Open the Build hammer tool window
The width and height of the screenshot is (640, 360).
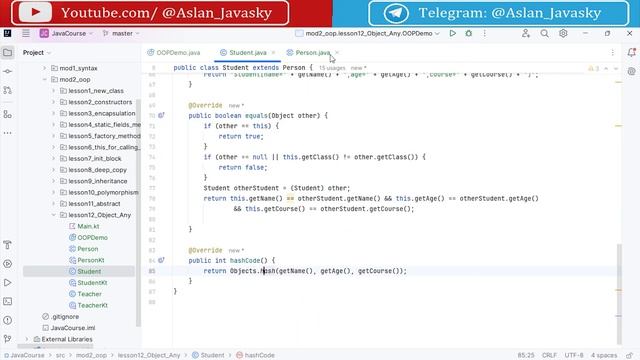point(7,245)
